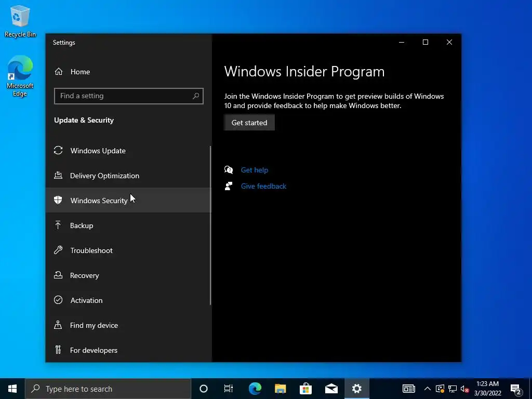The width and height of the screenshot is (532, 399).
Task: Show hidden system tray icons
Action: pos(428,389)
